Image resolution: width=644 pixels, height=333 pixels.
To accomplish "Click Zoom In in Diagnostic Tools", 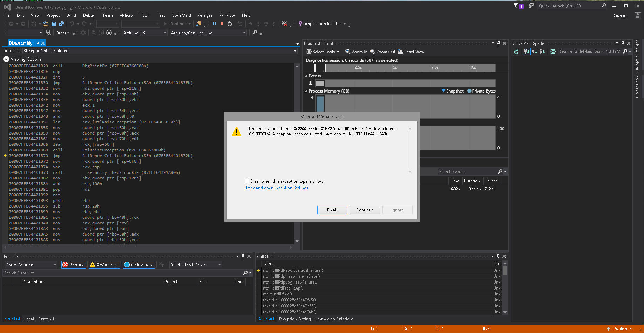I will click(357, 52).
